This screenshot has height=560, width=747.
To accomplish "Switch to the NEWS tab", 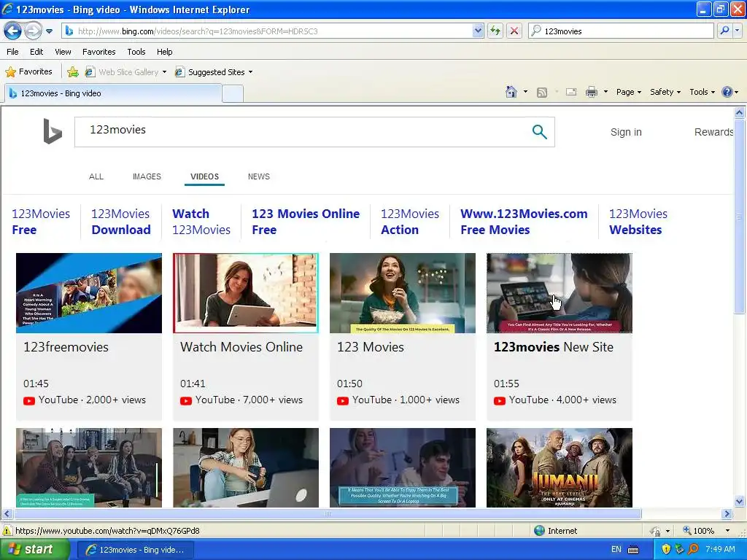I will click(259, 176).
